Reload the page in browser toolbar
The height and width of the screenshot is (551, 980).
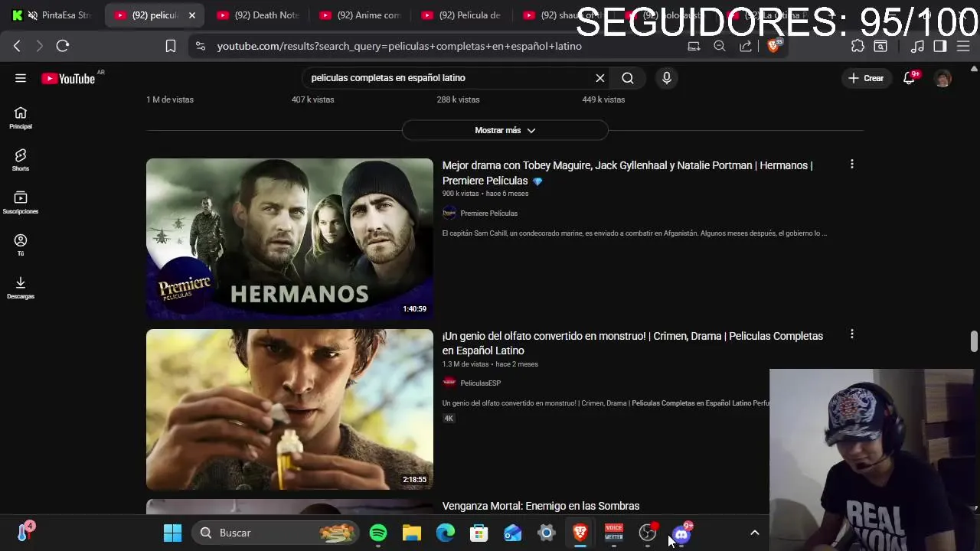(63, 46)
